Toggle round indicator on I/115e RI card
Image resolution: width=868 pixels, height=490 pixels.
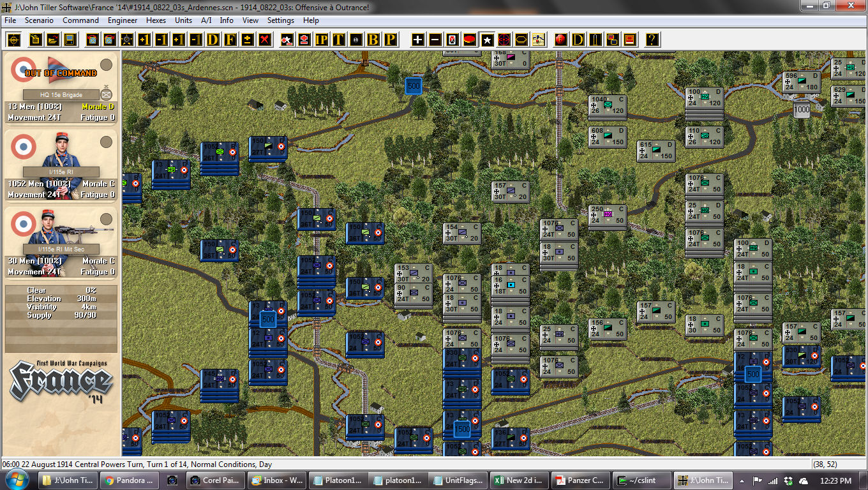click(107, 142)
